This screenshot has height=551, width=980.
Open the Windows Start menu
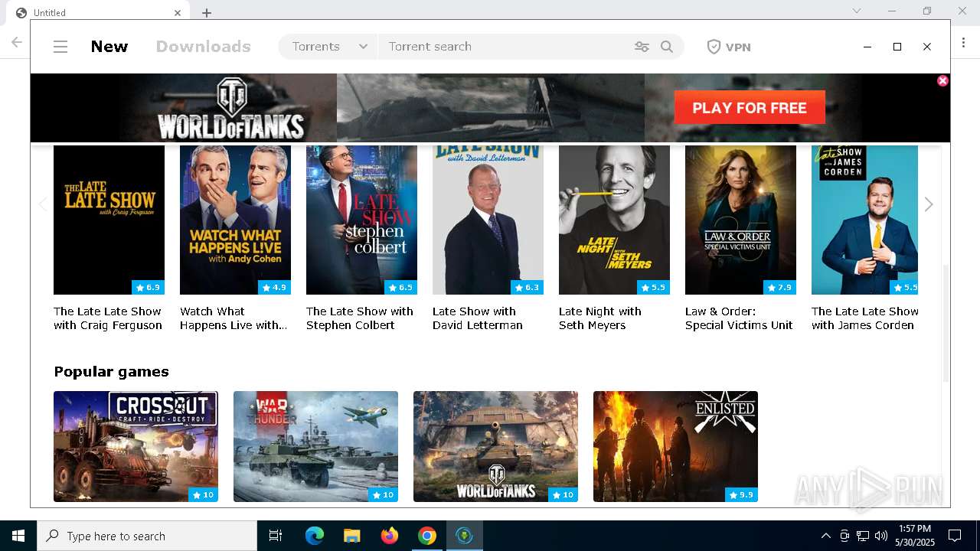coord(18,536)
